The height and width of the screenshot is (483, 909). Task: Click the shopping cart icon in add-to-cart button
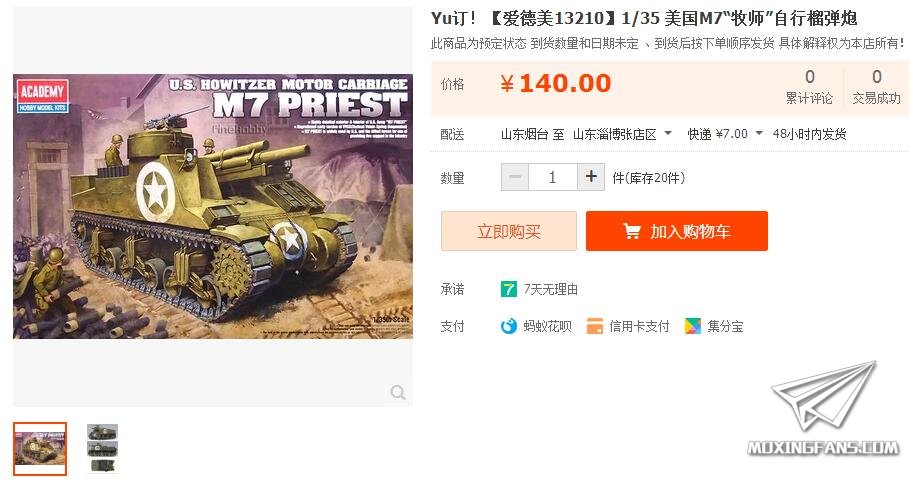click(631, 231)
